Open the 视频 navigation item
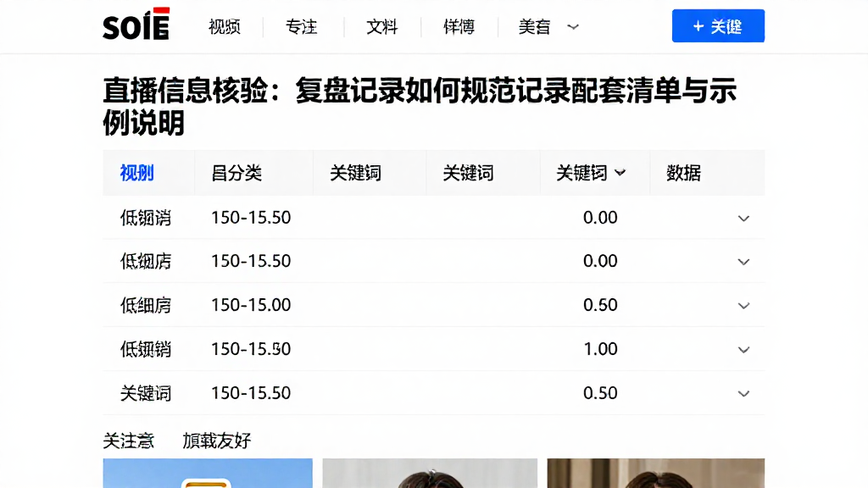Image resolution: width=868 pixels, height=488 pixels. click(224, 26)
